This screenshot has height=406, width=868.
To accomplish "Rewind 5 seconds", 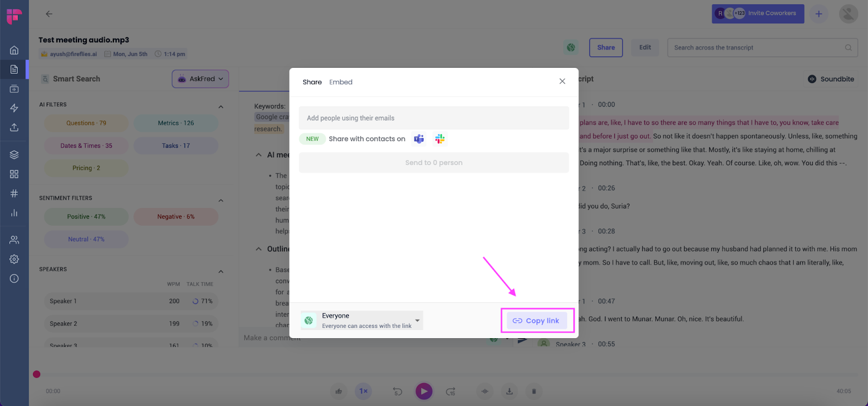I will [397, 391].
